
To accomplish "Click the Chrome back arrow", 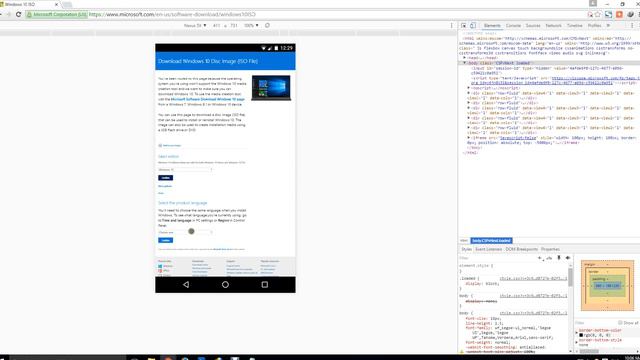I will [x=1, y=14].
